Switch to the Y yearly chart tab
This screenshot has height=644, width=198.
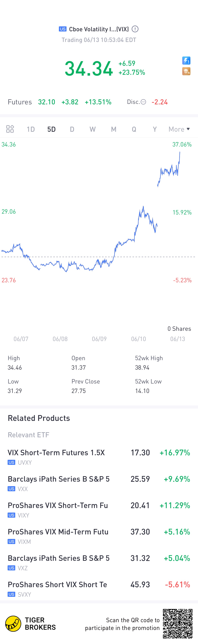(x=155, y=129)
